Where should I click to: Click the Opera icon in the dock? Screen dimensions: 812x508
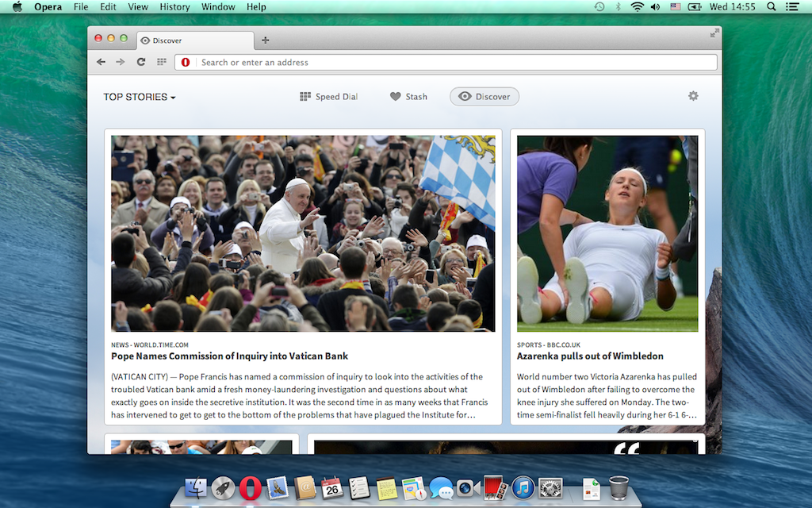(251, 487)
